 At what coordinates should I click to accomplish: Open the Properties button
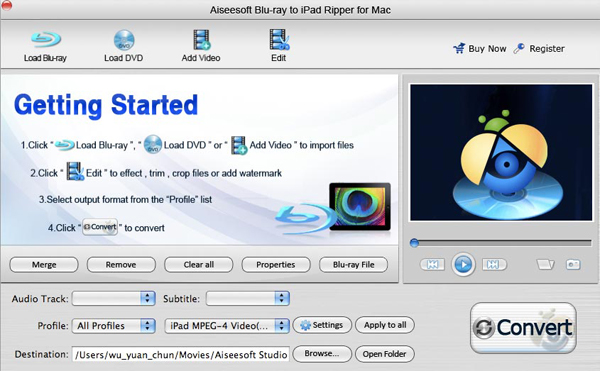click(276, 265)
